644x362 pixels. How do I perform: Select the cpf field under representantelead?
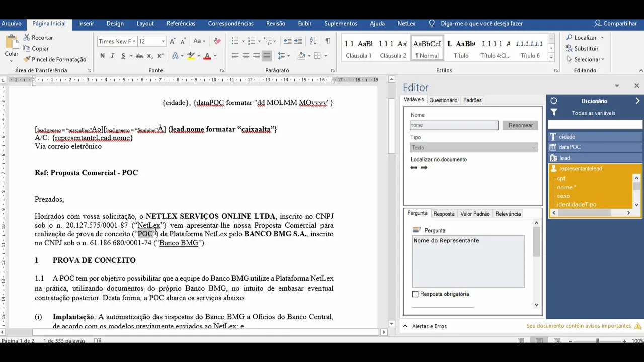(x=561, y=178)
